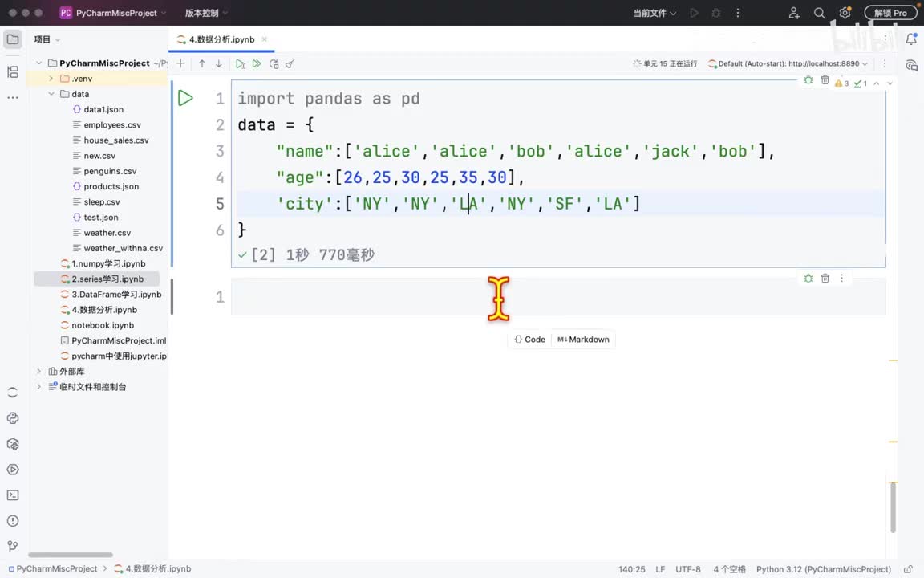Viewport: 924px width, 578px height.
Task: Open data1.json in project tree
Action: (103, 109)
